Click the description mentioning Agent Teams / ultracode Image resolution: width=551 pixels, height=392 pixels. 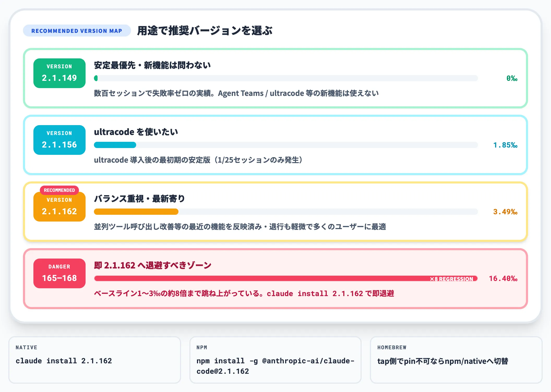coord(236,93)
